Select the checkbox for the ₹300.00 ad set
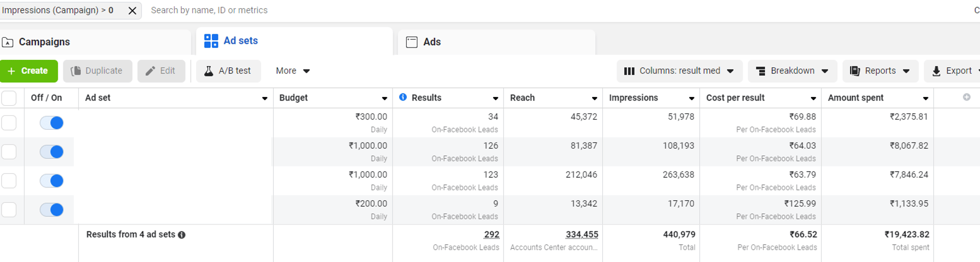This screenshot has height=262, width=980. [x=9, y=123]
